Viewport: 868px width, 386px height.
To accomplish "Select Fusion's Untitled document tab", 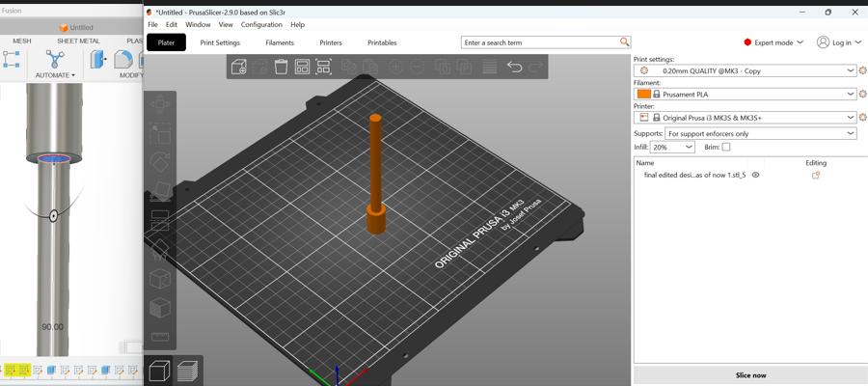I will click(76, 27).
